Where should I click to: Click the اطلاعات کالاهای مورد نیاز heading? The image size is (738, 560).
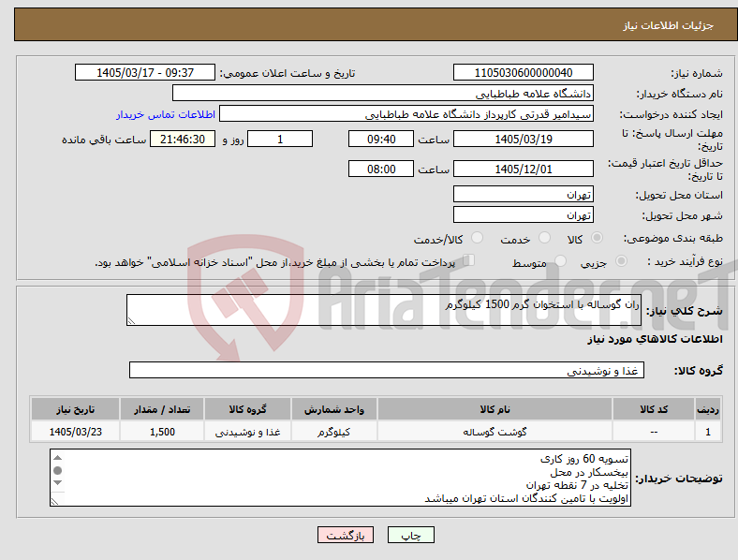pos(655,339)
